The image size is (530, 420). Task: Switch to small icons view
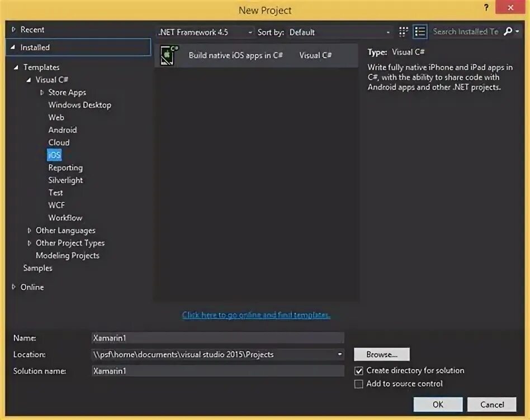tap(403, 32)
